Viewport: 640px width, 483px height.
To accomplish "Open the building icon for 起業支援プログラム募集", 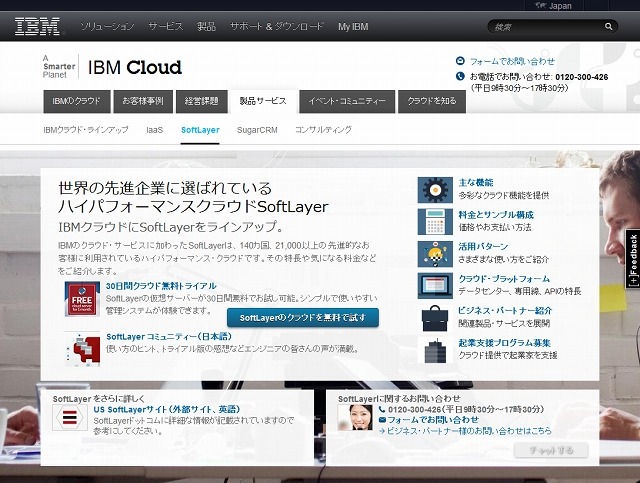I will 435,350.
